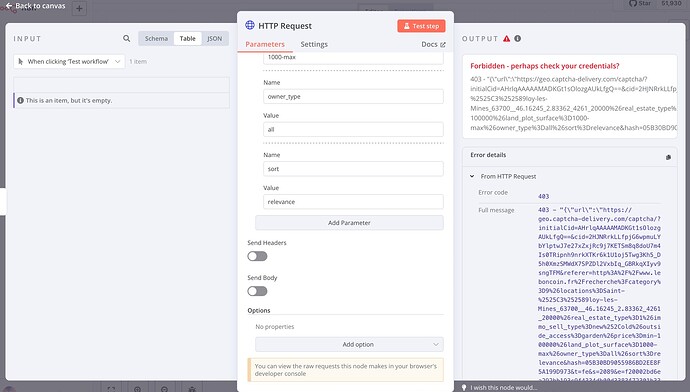Screen dimensions: 690x392
Task: Click the Add Parameter button
Action: pyautogui.click(x=349, y=223)
